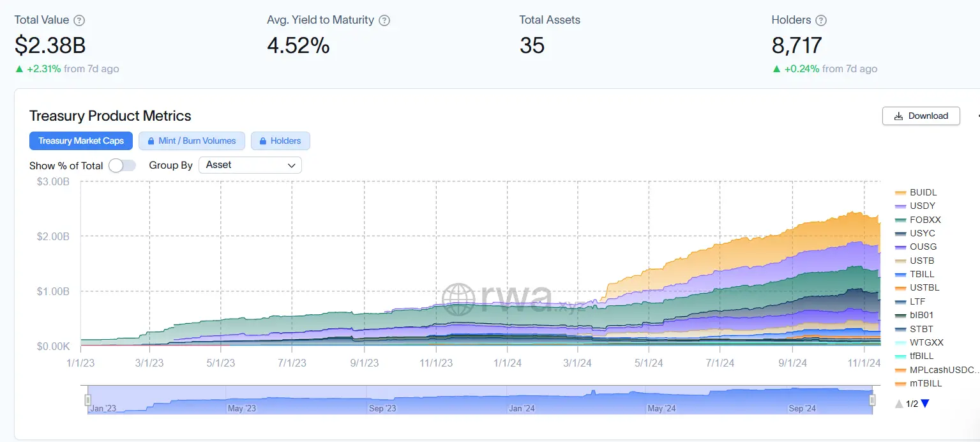Click the Total Value help icon
This screenshot has height=442, width=980.
(79, 20)
